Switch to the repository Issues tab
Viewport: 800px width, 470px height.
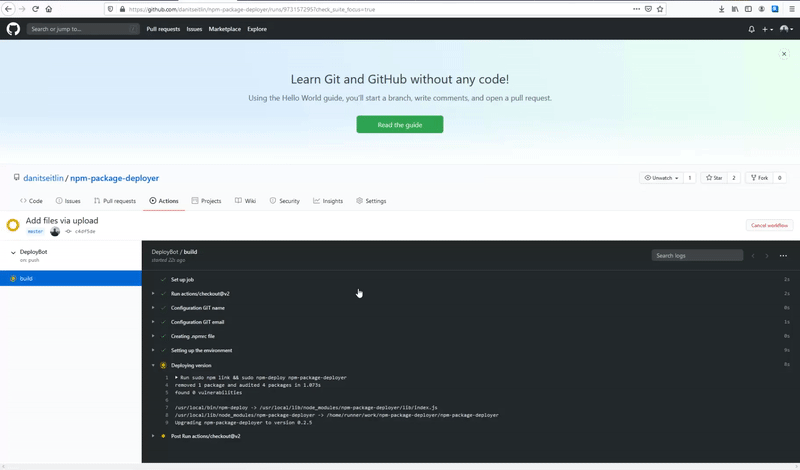(68, 201)
